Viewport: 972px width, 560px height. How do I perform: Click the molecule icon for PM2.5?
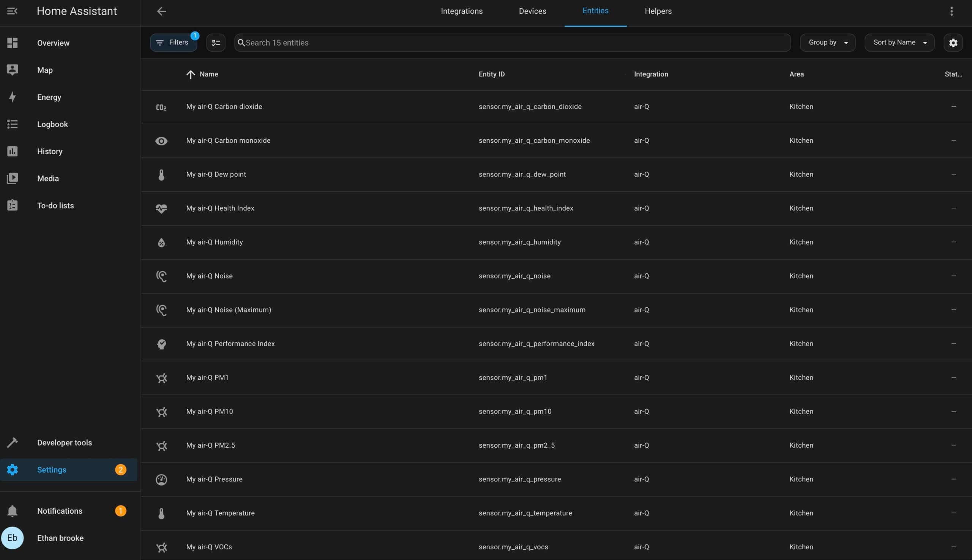tap(161, 445)
